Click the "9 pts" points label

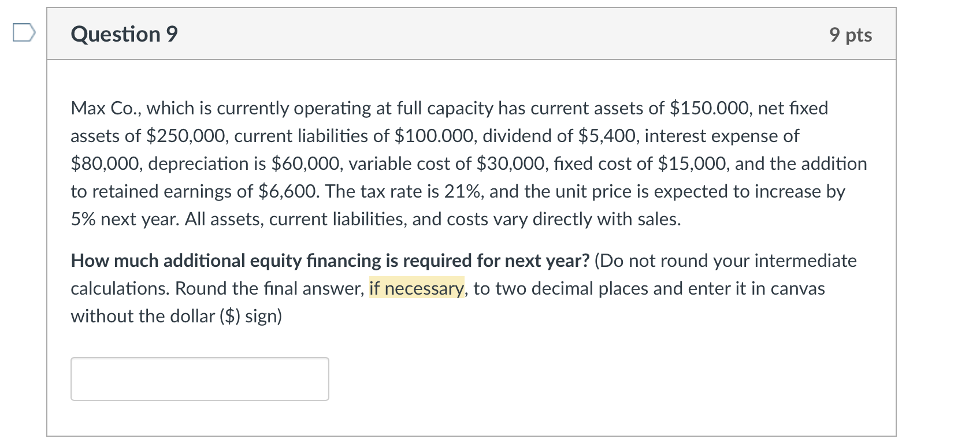click(x=851, y=35)
